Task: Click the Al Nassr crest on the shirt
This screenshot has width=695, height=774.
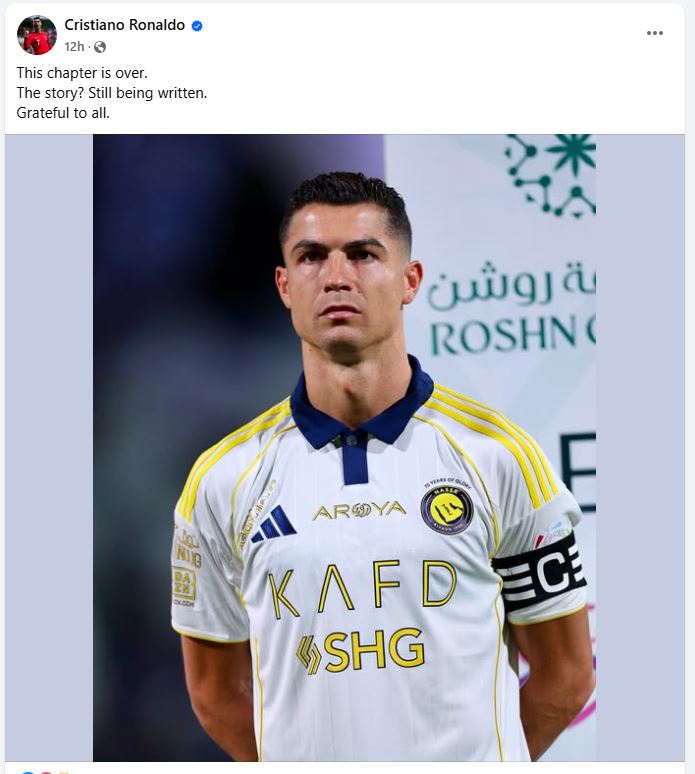Action: pyautogui.click(x=447, y=509)
